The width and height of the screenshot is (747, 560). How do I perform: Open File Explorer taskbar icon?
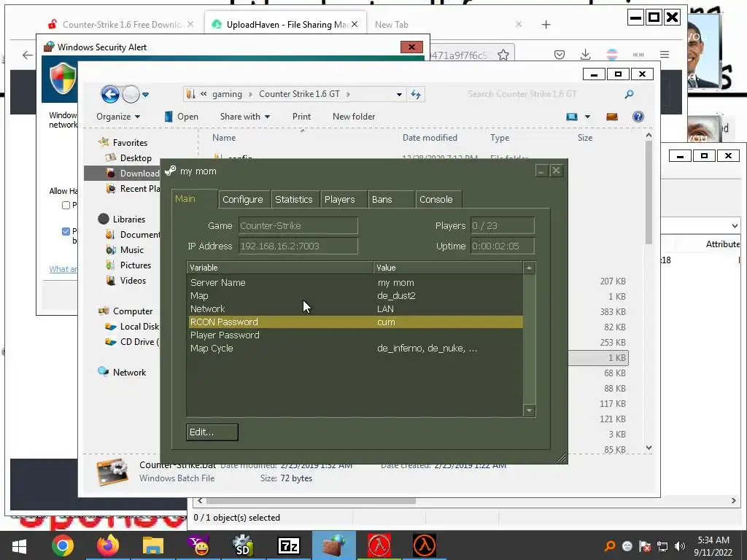(152, 545)
